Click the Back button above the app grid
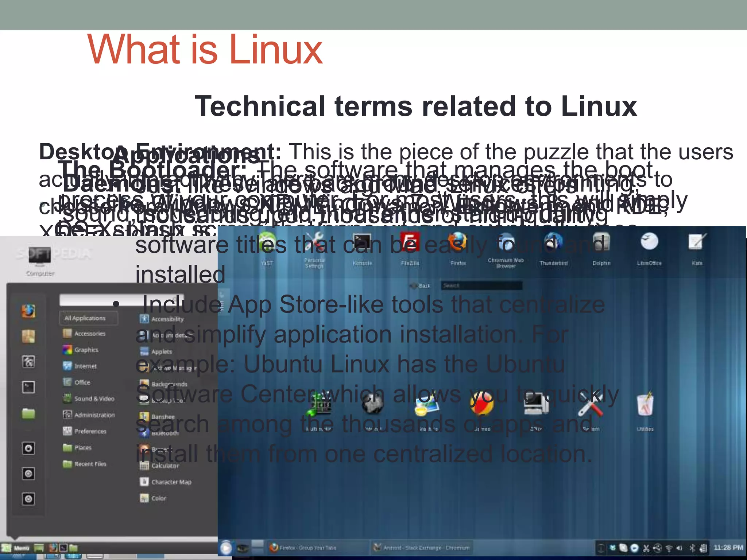Viewport: 747px width, 560px height. click(x=421, y=286)
